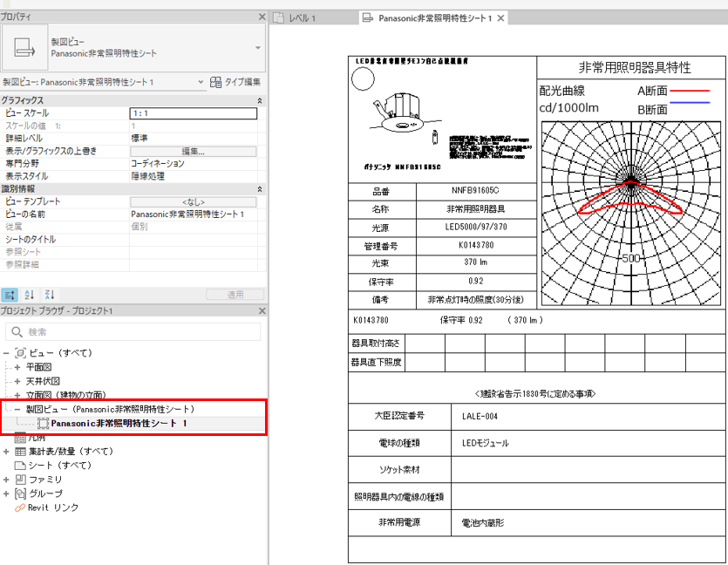Click the drafting view type thumbnail icon
The width and height of the screenshot is (728, 565).
[24, 48]
